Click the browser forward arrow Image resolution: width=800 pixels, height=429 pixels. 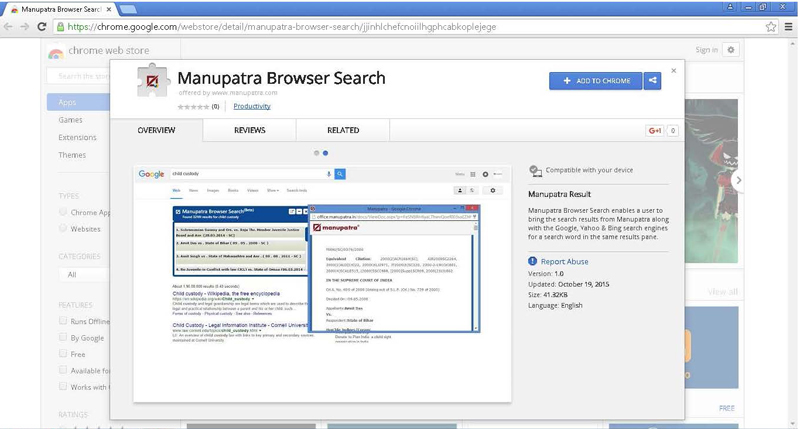(24, 27)
